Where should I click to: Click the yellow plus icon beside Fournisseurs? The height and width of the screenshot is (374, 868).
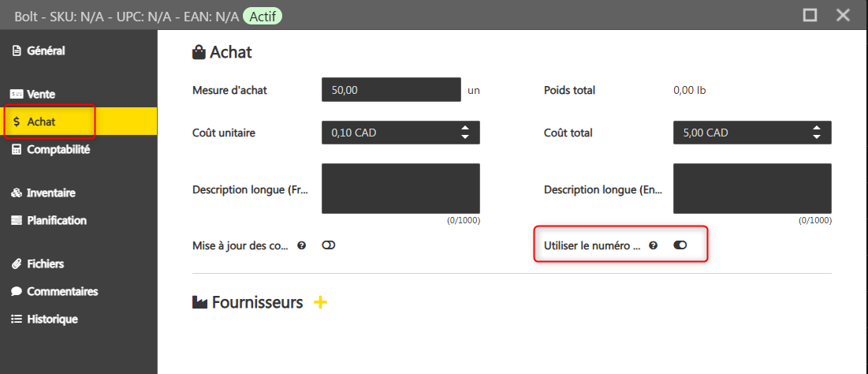tap(320, 302)
